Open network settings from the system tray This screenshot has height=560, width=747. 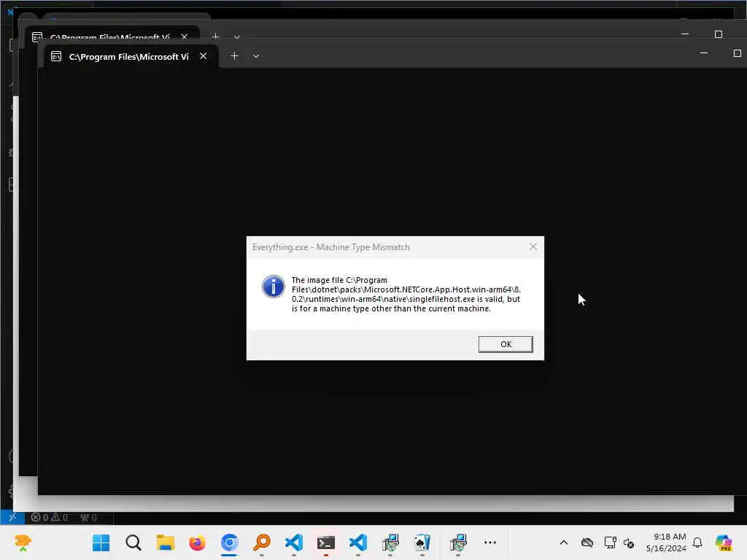tap(610, 542)
